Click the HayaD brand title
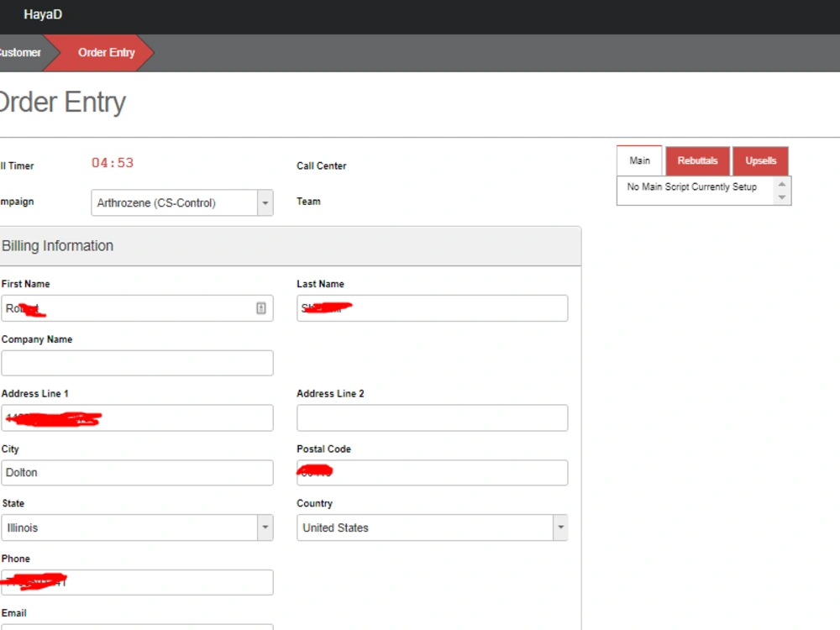Viewport: 840px width, 630px height. [43, 14]
